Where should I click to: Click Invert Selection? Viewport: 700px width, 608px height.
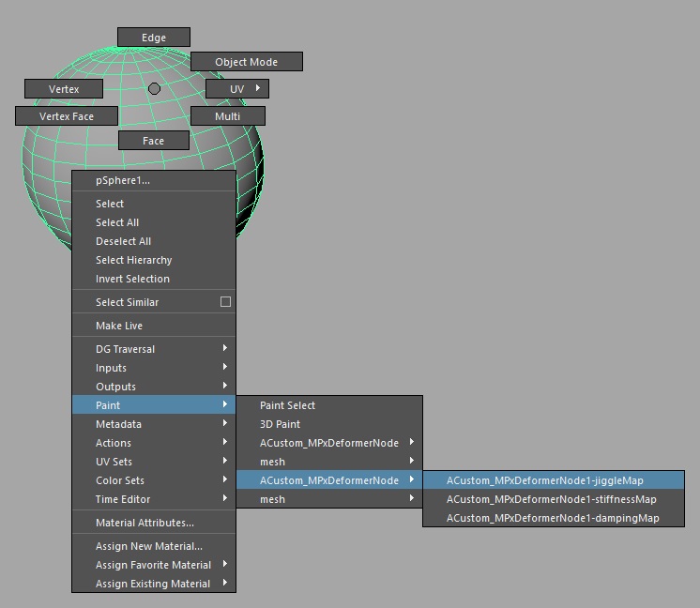[x=132, y=279]
